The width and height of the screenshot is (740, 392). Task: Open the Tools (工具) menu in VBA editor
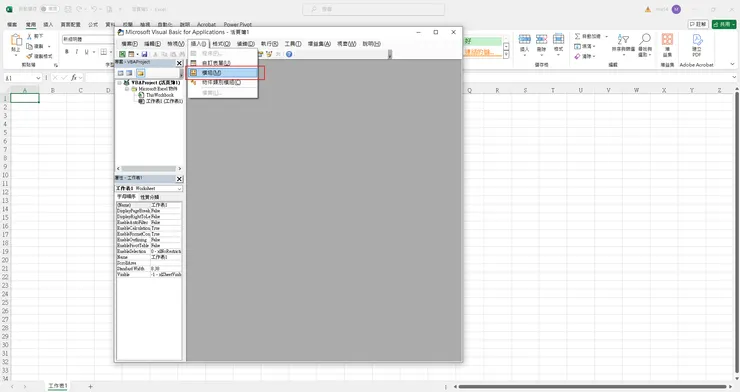tap(293, 44)
